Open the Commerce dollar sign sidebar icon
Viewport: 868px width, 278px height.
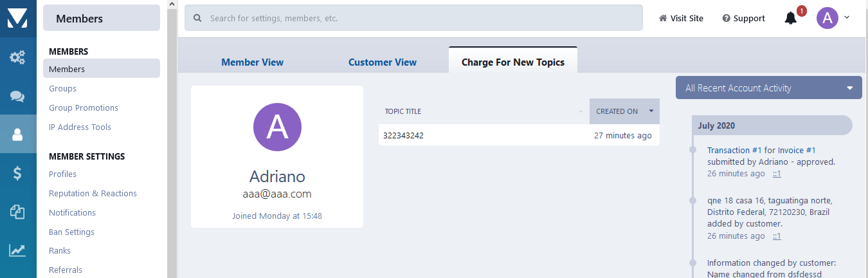[17, 172]
